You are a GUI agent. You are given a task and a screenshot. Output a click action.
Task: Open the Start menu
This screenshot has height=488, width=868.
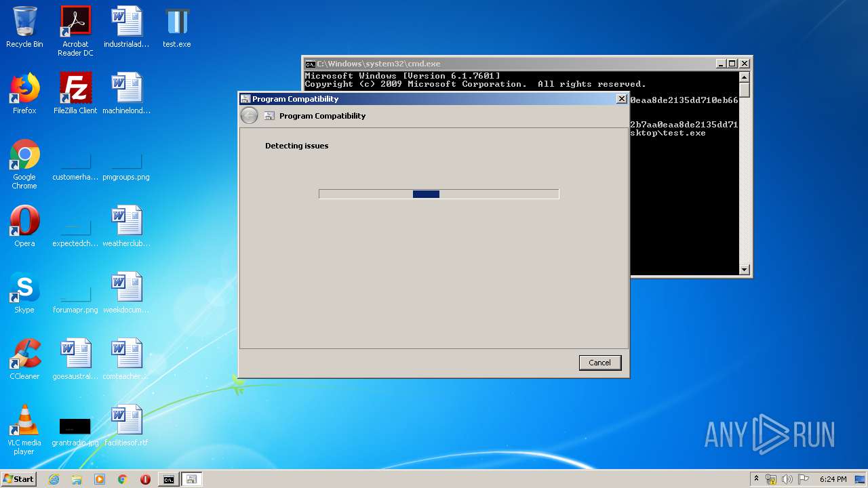(19, 479)
